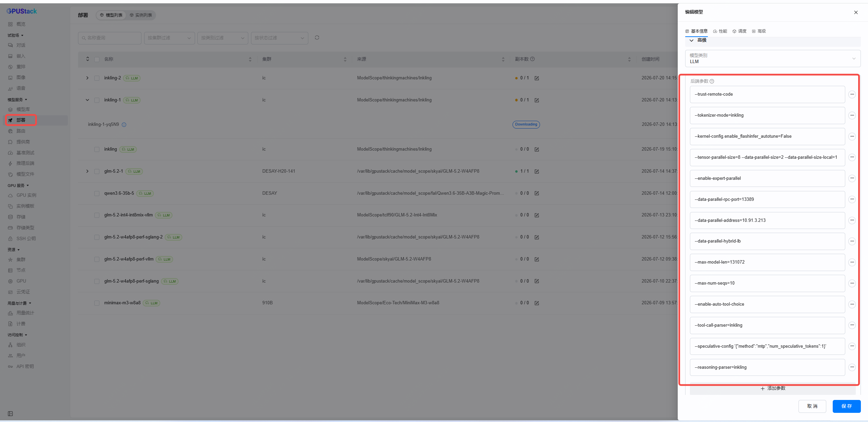
Task: Expand the inkling-2 row
Action: coord(87,78)
